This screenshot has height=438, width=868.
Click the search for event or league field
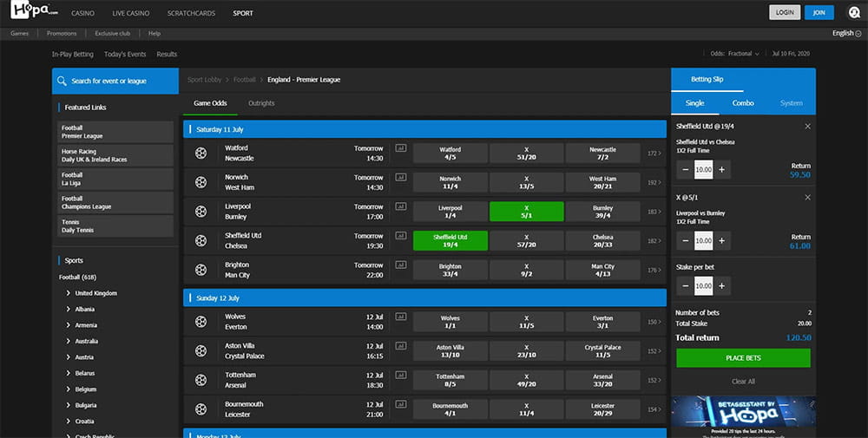(115, 81)
